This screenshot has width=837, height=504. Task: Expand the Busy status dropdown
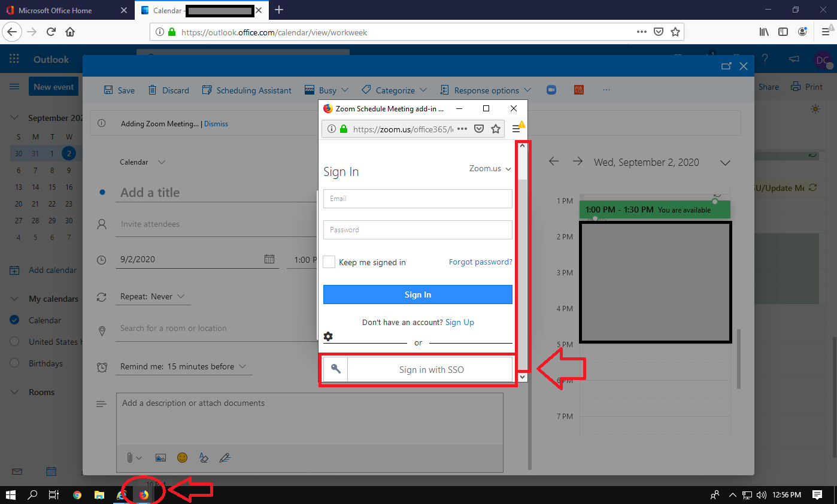326,90
